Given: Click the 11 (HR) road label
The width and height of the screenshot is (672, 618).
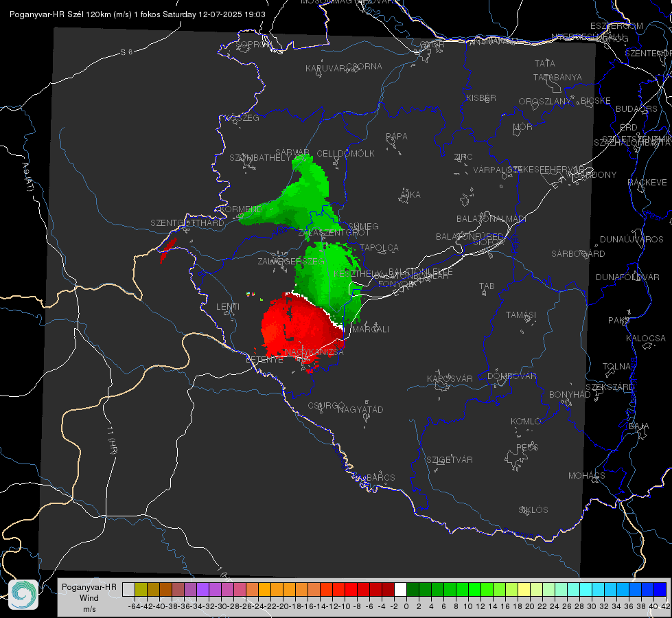Looking at the screenshot, I should coord(113,439).
